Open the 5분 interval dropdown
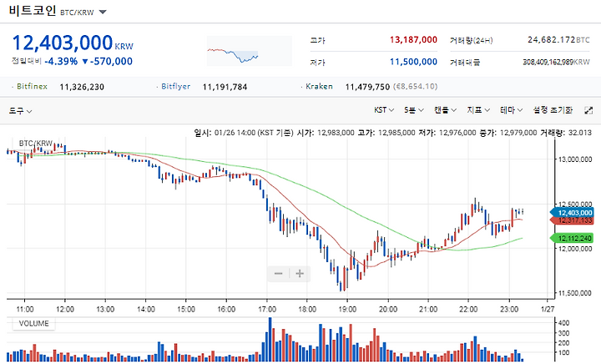The image size is (601, 364). [x=413, y=110]
